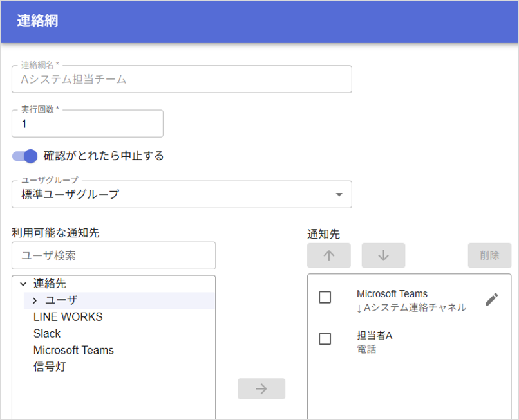
Task: Check the Microsoft Teams destination checkbox
Action: tap(325, 297)
